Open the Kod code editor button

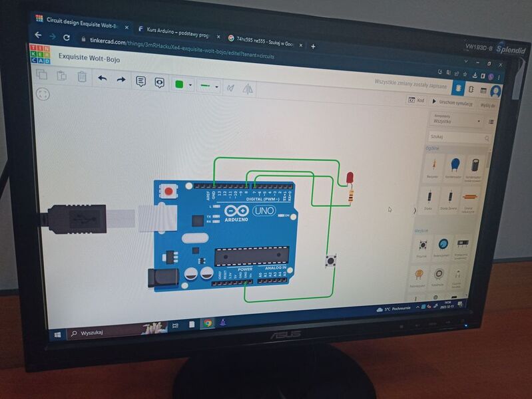click(416, 100)
